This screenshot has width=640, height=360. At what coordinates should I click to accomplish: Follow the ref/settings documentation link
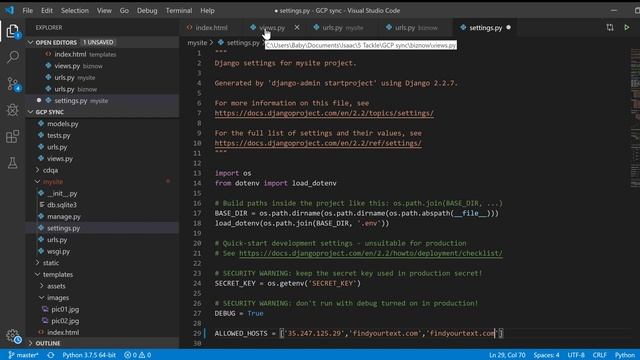[318, 143]
